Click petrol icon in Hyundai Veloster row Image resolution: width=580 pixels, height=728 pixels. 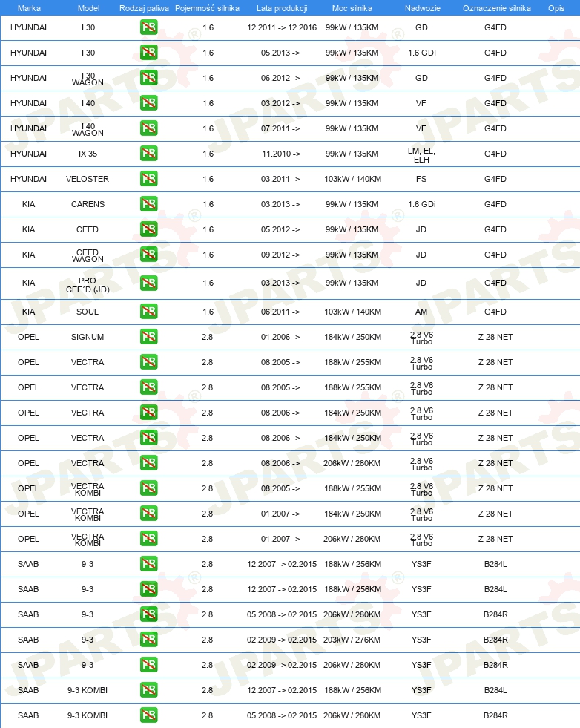click(x=149, y=179)
